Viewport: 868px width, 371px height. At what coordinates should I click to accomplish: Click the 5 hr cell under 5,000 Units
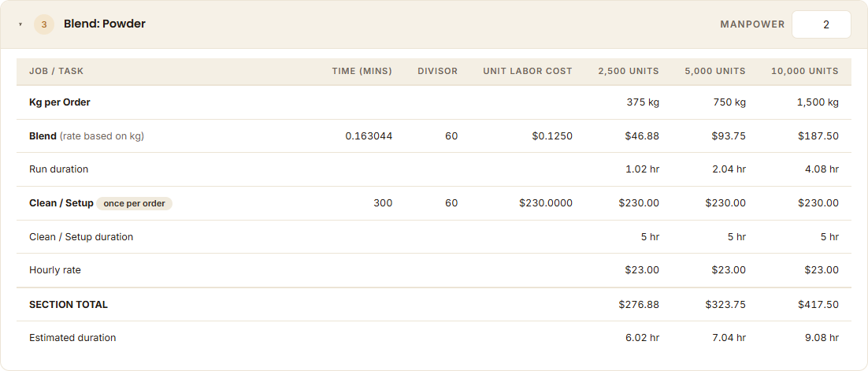click(x=737, y=237)
